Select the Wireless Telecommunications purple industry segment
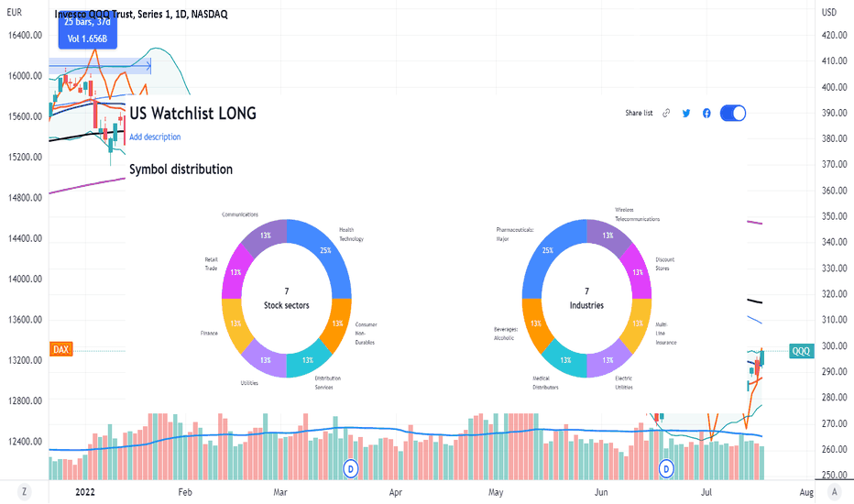The height and width of the screenshot is (504, 854). (x=608, y=235)
